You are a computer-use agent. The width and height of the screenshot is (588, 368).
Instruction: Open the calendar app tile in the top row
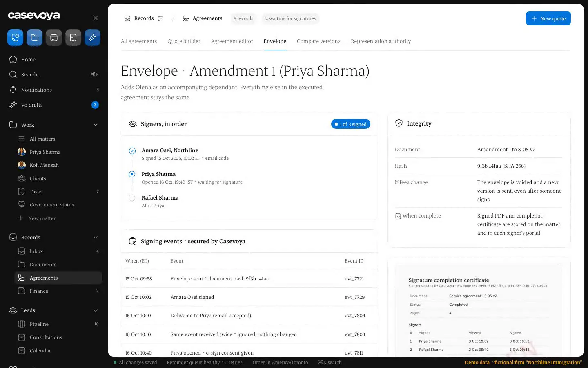click(x=54, y=38)
